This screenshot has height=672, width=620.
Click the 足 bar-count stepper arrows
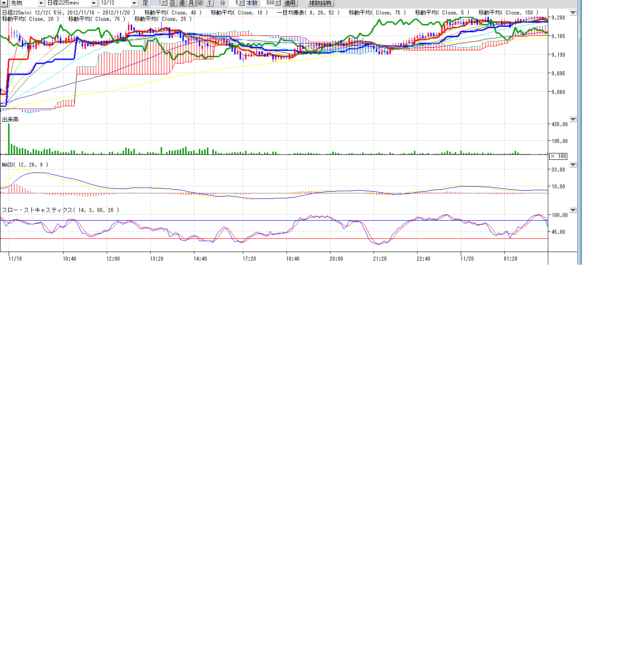coord(164,3)
